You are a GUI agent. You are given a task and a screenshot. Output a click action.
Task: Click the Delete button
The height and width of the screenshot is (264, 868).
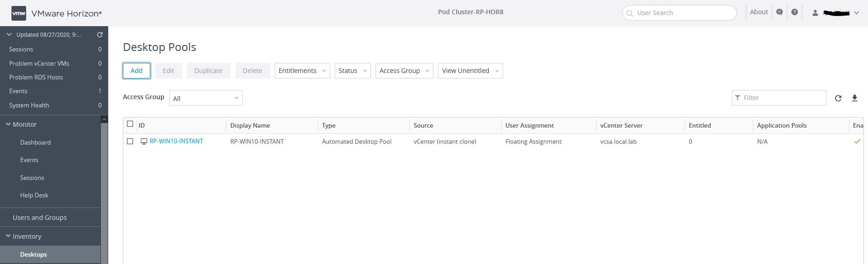click(x=253, y=71)
